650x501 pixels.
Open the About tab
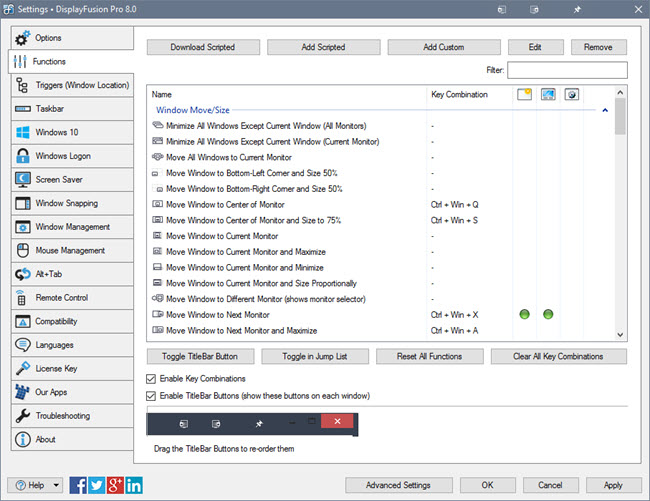click(x=72, y=440)
